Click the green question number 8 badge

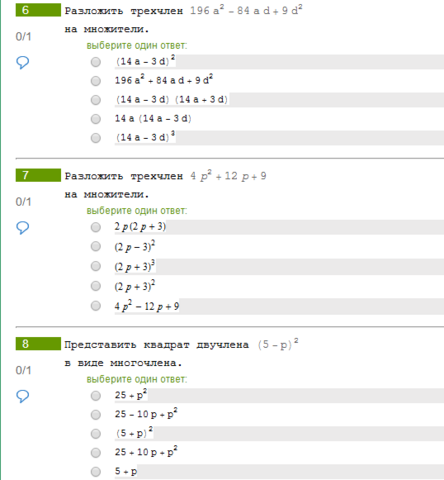pos(38,344)
